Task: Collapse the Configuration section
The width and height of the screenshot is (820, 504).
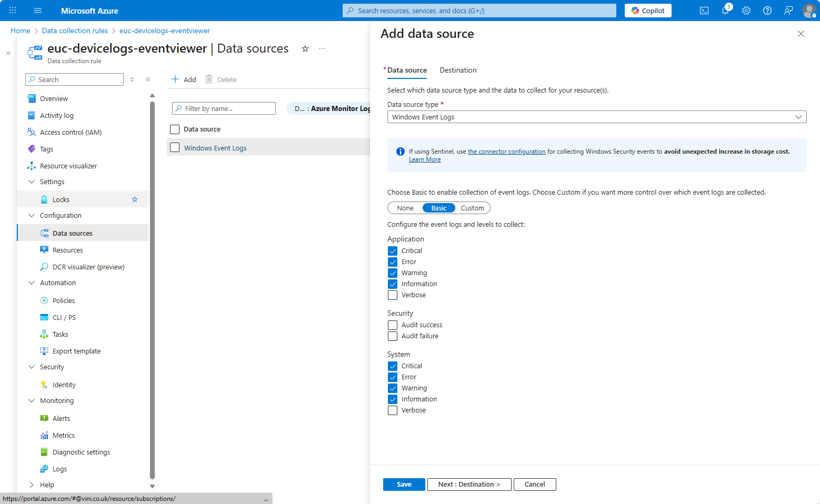Action: click(32, 216)
